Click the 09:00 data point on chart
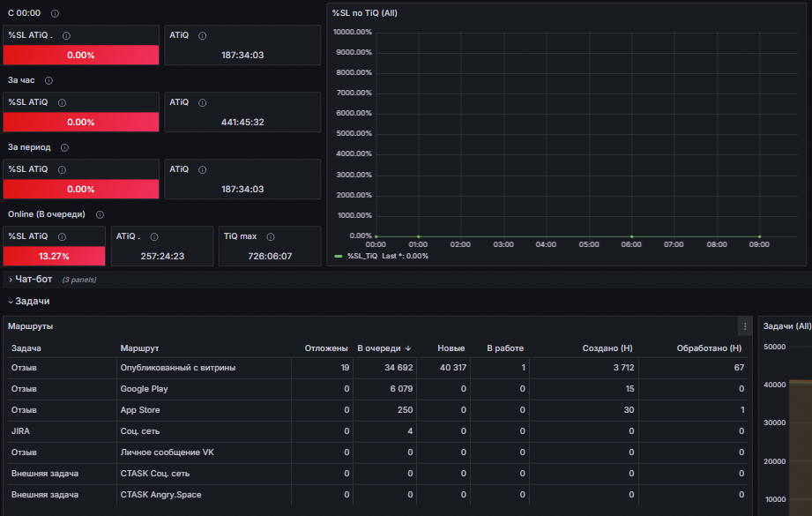Screen dimensions: 812x516 pyautogui.click(x=759, y=236)
